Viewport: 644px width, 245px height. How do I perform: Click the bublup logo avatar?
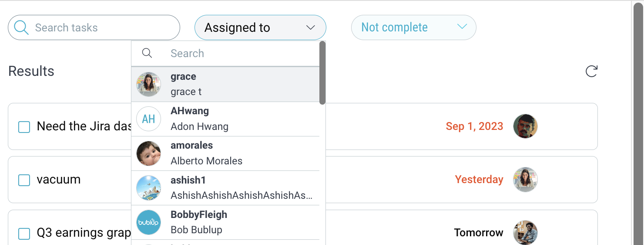pos(149,222)
